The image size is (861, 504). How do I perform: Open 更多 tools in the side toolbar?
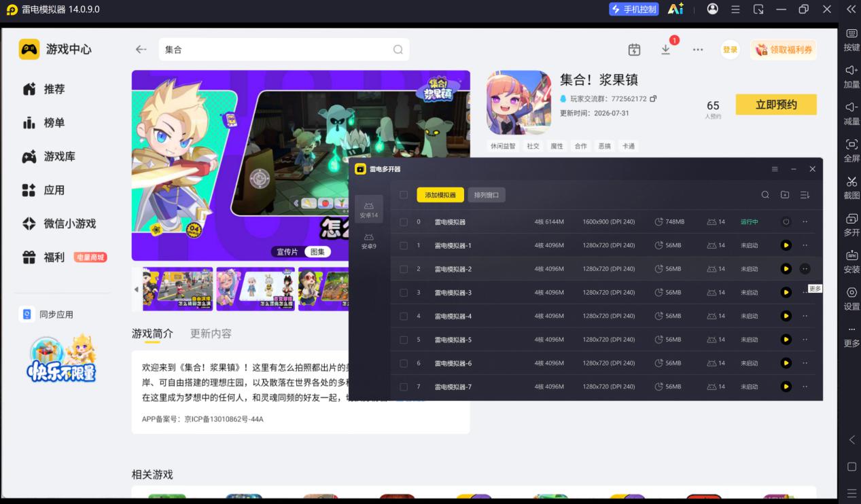[x=851, y=336]
